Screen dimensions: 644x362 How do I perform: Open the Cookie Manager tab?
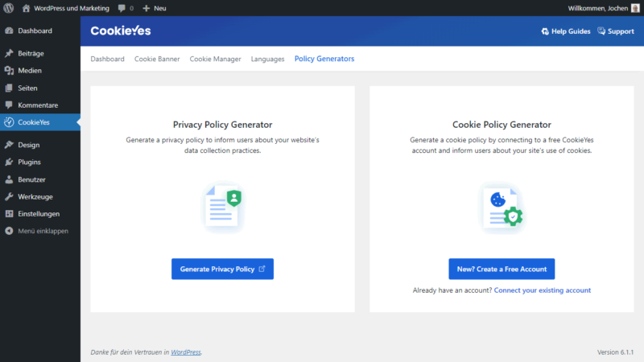point(216,59)
